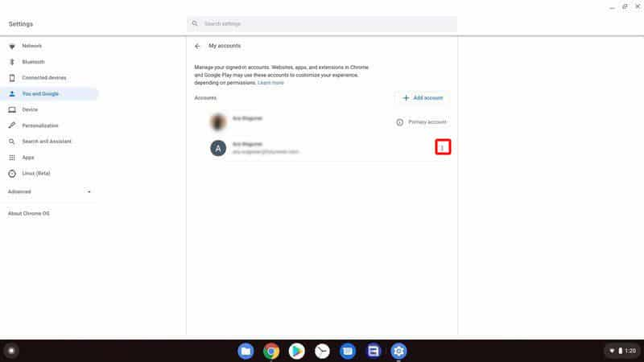
Task: Click the back arrow beside My accounts
Action: coord(198,46)
